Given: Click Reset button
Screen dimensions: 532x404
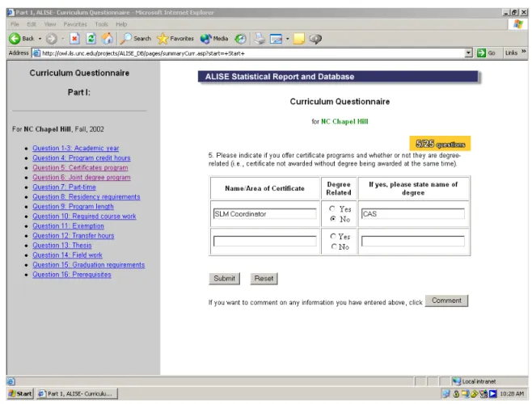Looking at the screenshot, I should click(x=264, y=279).
